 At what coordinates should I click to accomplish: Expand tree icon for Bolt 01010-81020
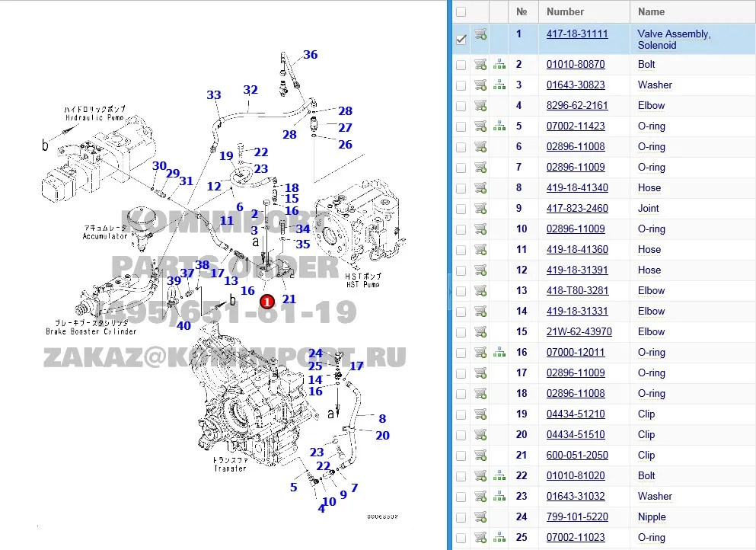(499, 476)
